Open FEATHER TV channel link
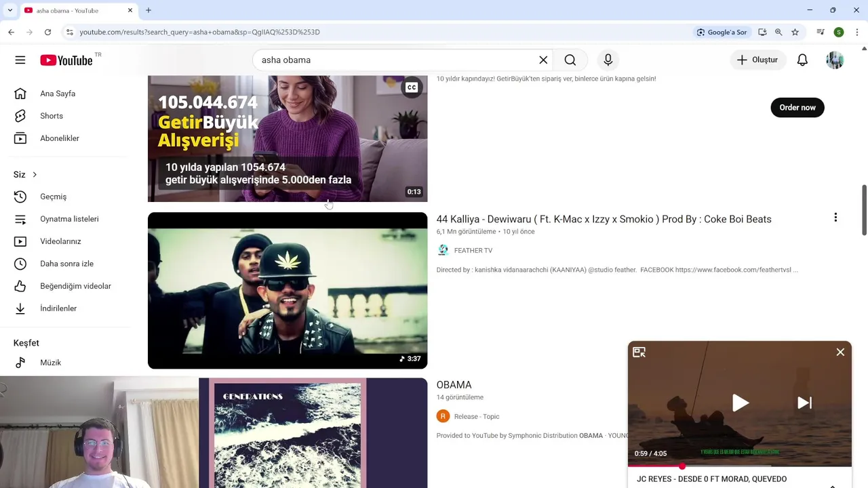Image resolution: width=868 pixels, height=488 pixels. (473, 251)
